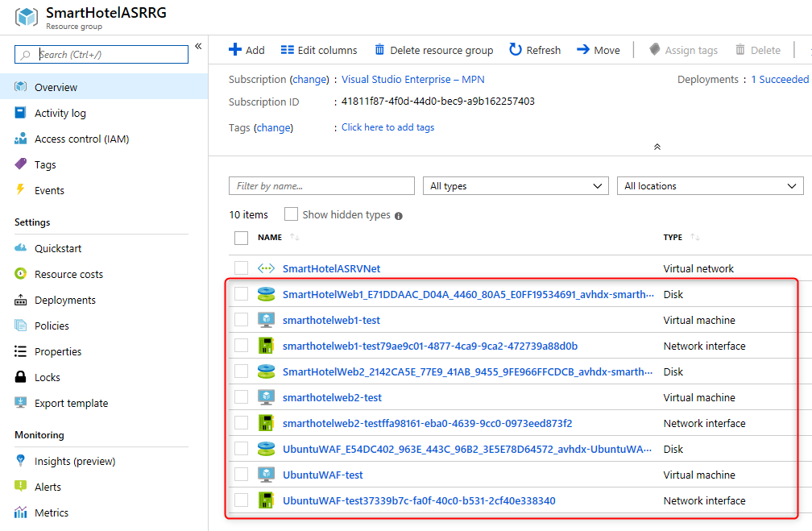Open the SmartHotelASRVNet virtual network link
The width and height of the screenshot is (812, 531).
[x=331, y=268]
